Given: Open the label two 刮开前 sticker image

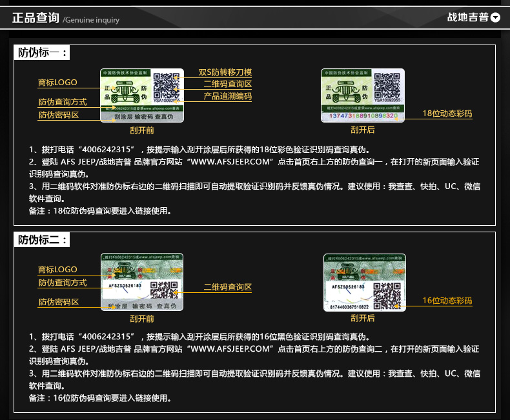Looking at the screenshot, I should (x=142, y=282).
